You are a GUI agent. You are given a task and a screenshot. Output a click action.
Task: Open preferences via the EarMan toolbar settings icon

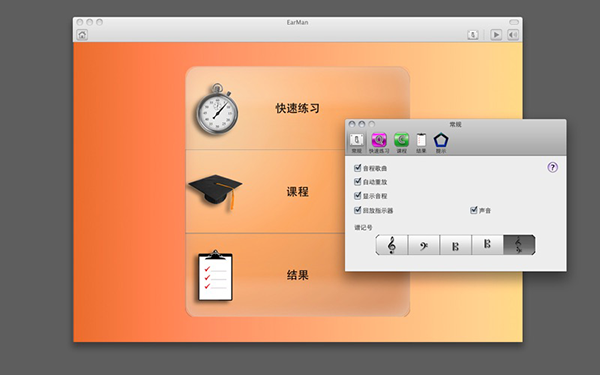[473, 35]
